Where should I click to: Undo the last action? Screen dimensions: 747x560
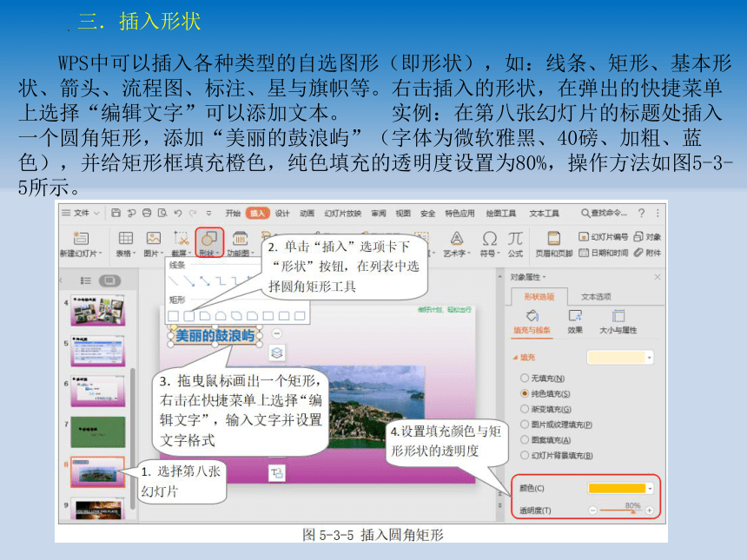tap(178, 213)
